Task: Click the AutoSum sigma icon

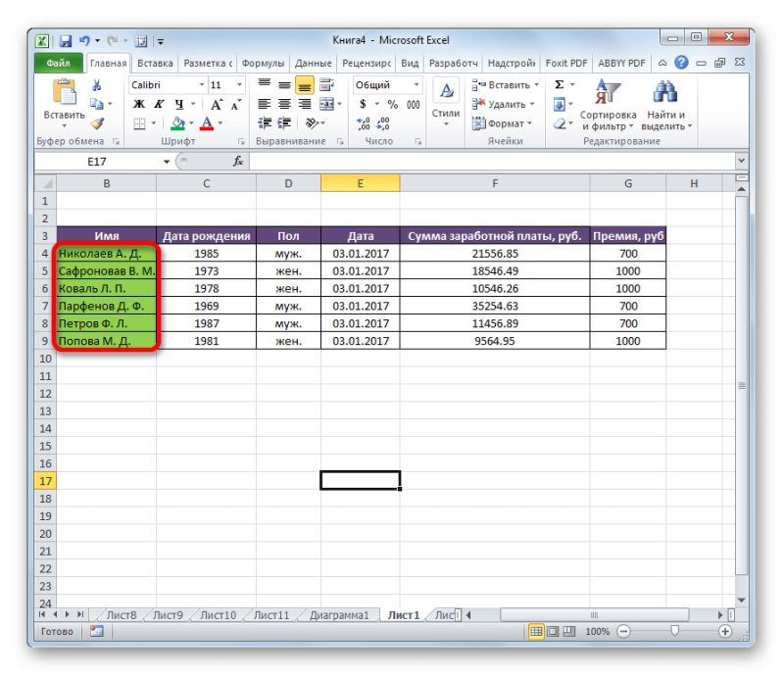Action: (560, 85)
